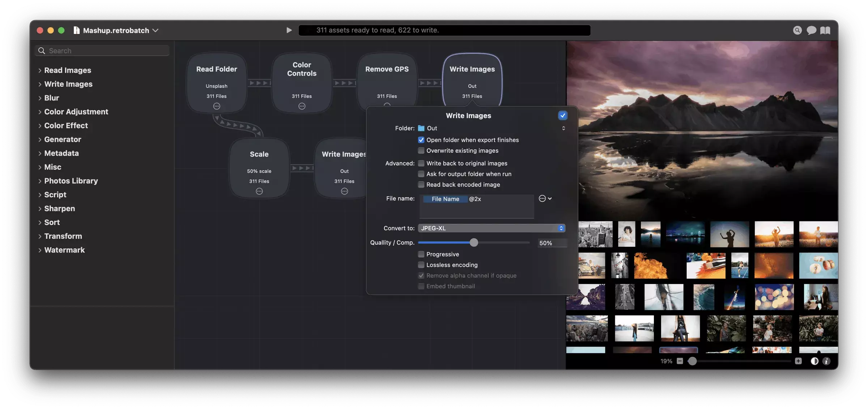The image size is (868, 409).
Task: Open the speech bubble feedback icon
Action: pos(811,30)
